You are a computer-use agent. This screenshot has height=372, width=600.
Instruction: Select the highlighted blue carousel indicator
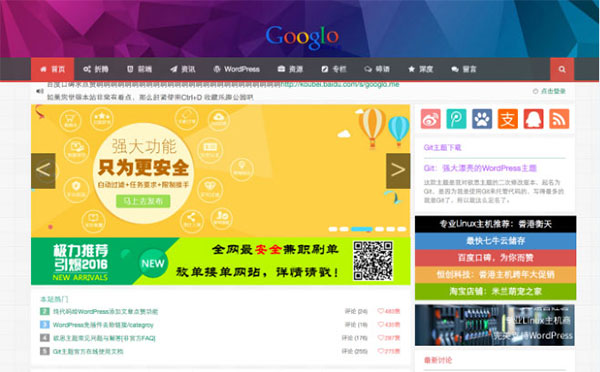[362, 229]
